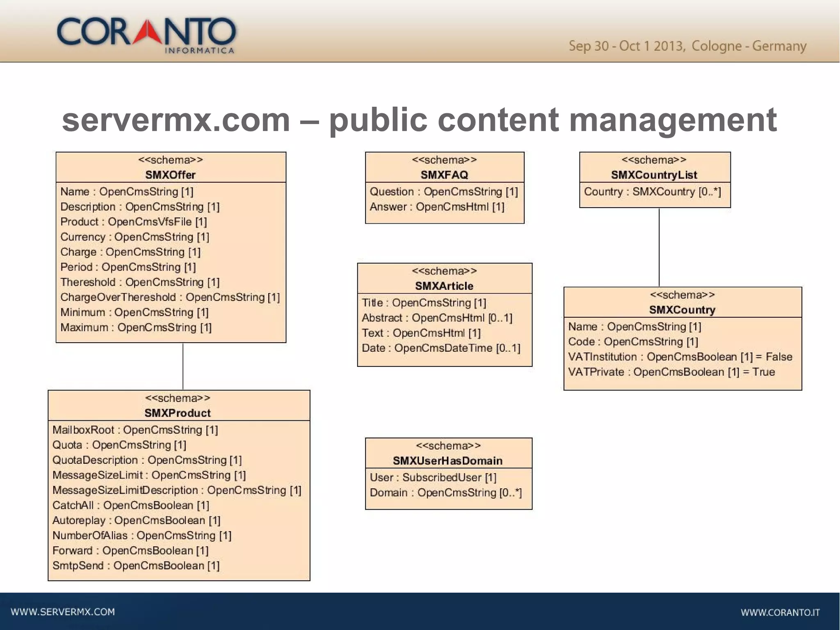Click the <<schema>> stereotype above SMXCountry
Image resolution: width=840 pixels, height=630 pixels.
pos(682,295)
